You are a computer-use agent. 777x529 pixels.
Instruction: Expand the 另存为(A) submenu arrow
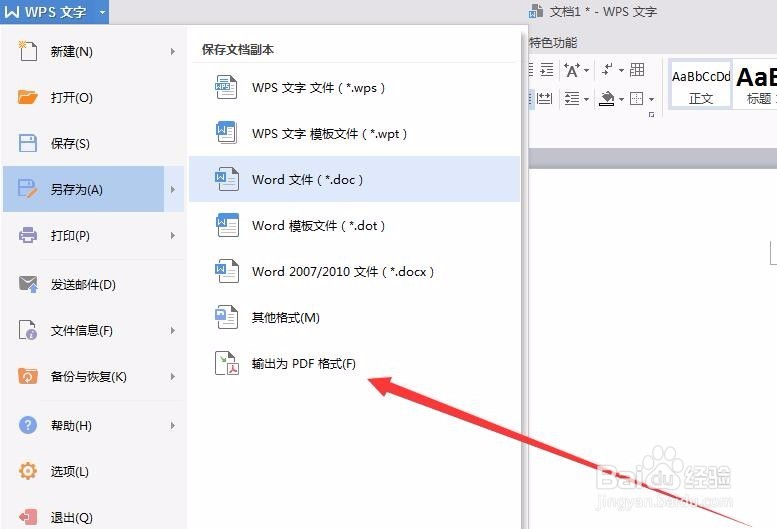pyautogui.click(x=173, y=189)
